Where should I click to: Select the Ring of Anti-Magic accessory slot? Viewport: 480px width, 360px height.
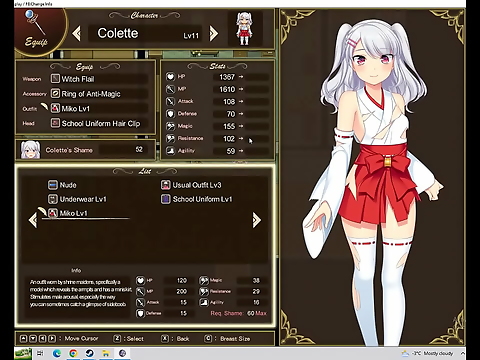pyautogui.click(x=99, y=94)
